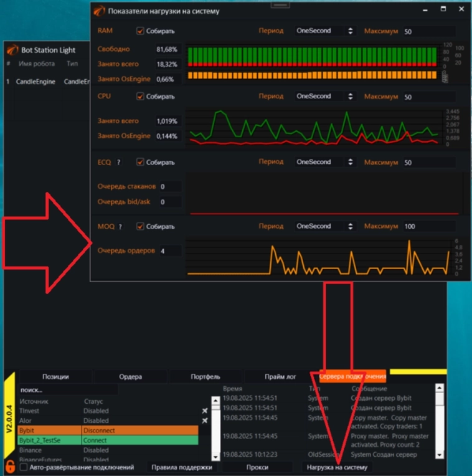472x476 pixels.
Task: Uncheck the RAM Собирать checkbox
Action: [140, 31]
